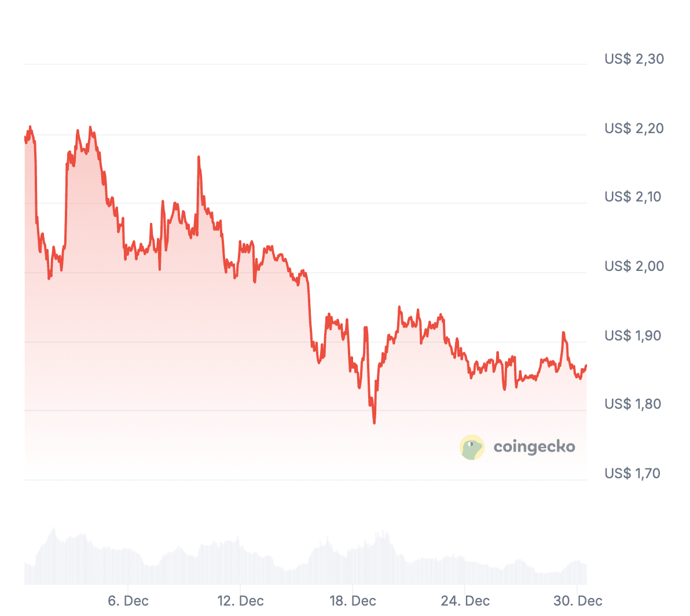Click the volume bars below 18. Dec
The width and height of the screenshot is (690, 616).
[x=353, y=564]
